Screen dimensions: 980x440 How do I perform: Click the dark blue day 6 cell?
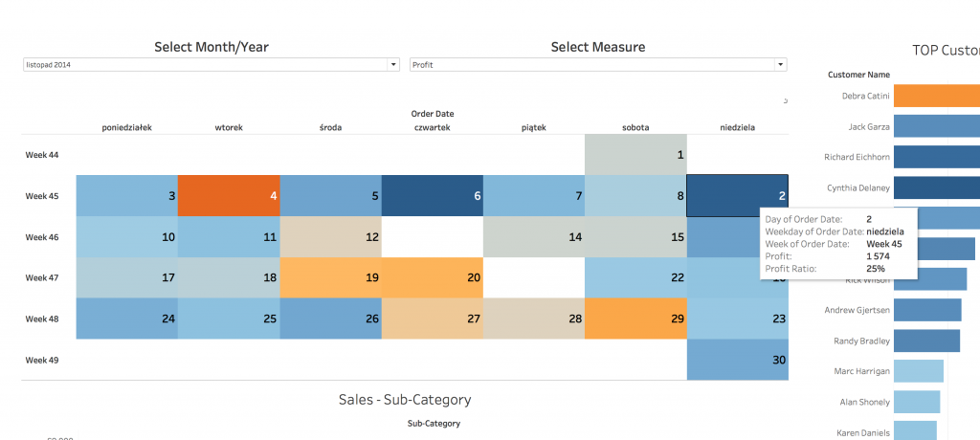[432, 195]
